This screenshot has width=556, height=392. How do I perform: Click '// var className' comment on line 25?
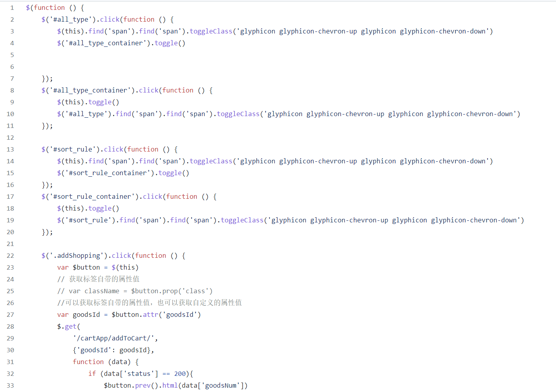pos(135,291)
